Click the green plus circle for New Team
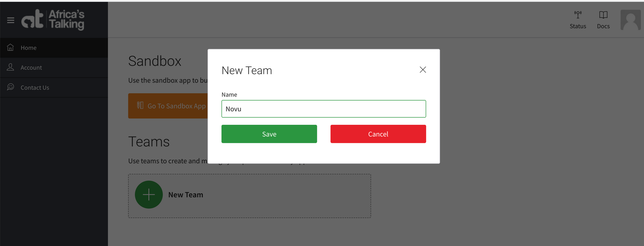 (149, 194)
